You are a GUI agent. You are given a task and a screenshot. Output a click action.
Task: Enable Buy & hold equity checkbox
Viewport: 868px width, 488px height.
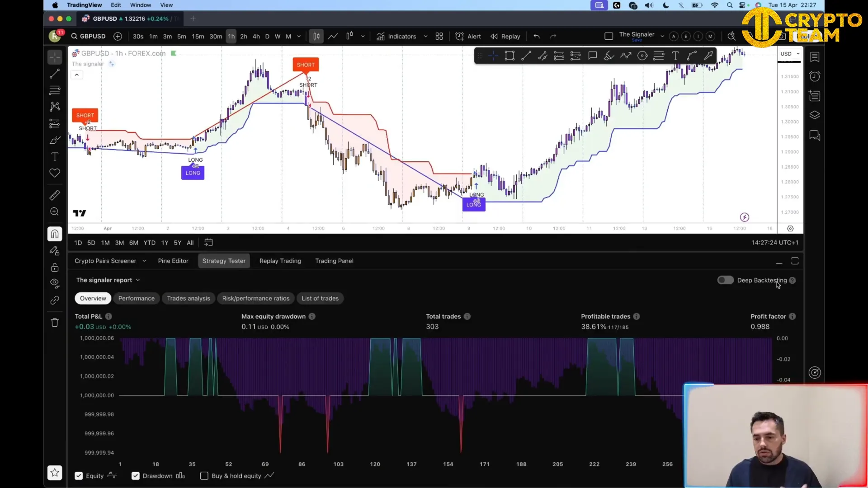point(204,476)
